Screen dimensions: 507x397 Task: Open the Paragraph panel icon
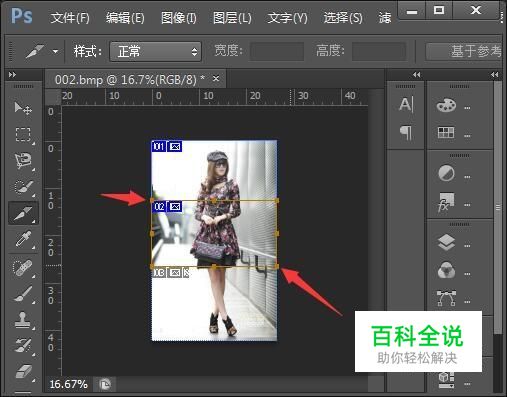pyautogui.click(x=406, y=132)
